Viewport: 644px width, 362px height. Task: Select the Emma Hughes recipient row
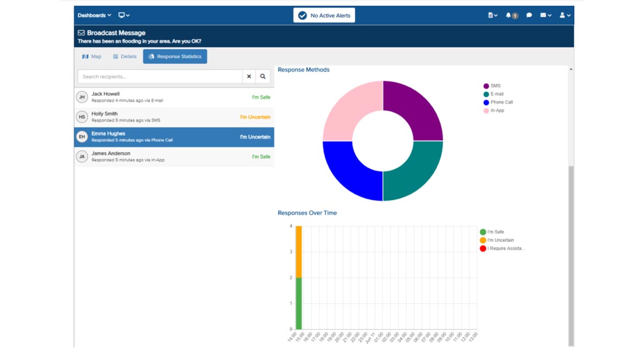(x=174, y=137)
